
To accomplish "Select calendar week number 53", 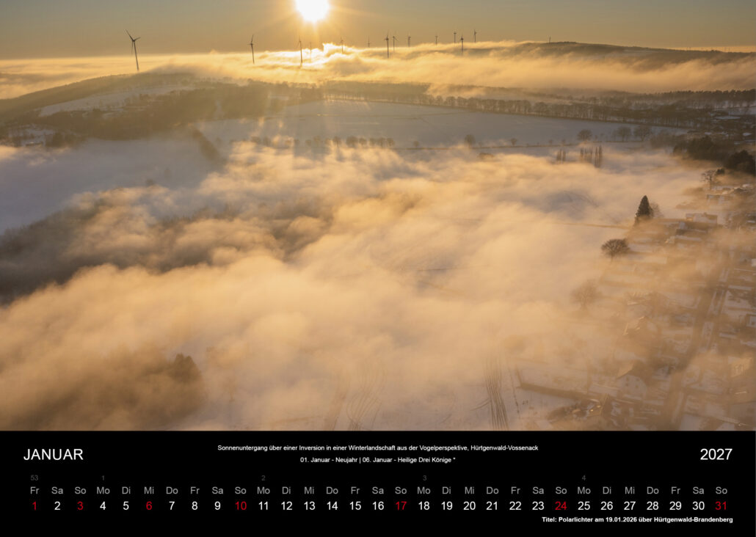I will (34, 478).
